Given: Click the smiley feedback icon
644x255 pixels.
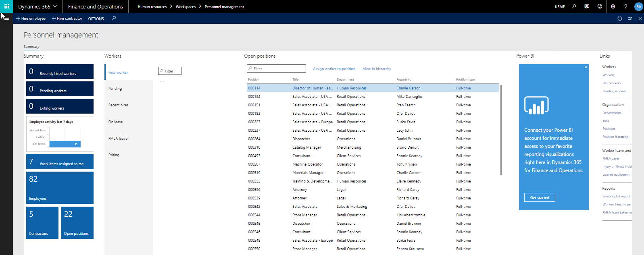Looking at the screenshot, I should click(600, 6).
